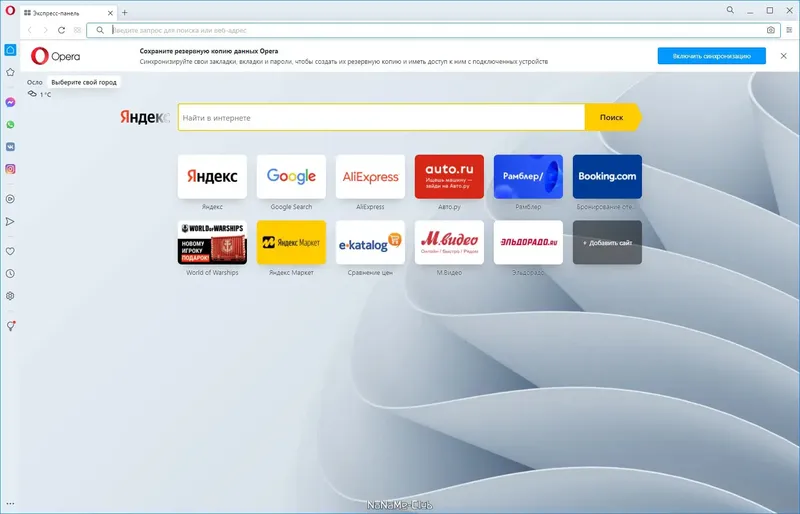Image resolution: width=800 pixels, height=514 pixels.
Task: Open the player icon in sidebar
Action: pyautogui.click(x=10, y=199)
